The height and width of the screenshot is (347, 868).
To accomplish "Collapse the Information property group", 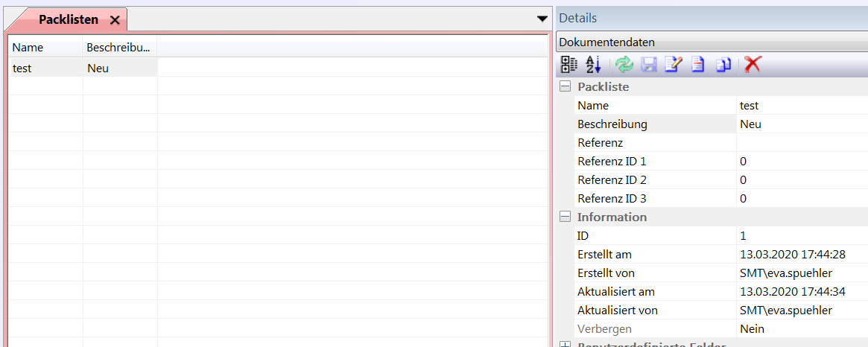I will 566,217.
